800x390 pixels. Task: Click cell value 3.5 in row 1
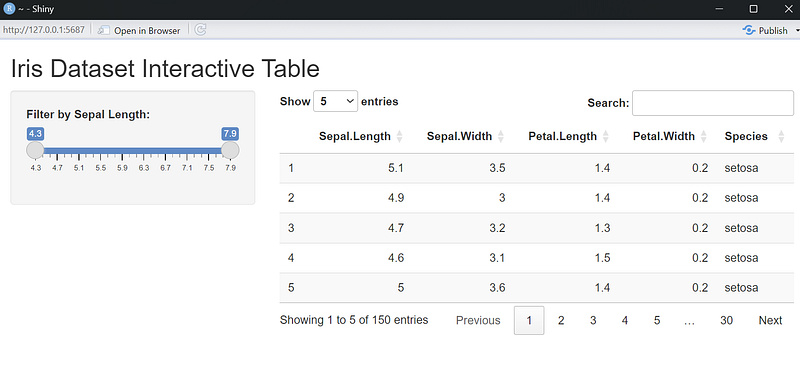pyautogui.click(x=497, y=168)
